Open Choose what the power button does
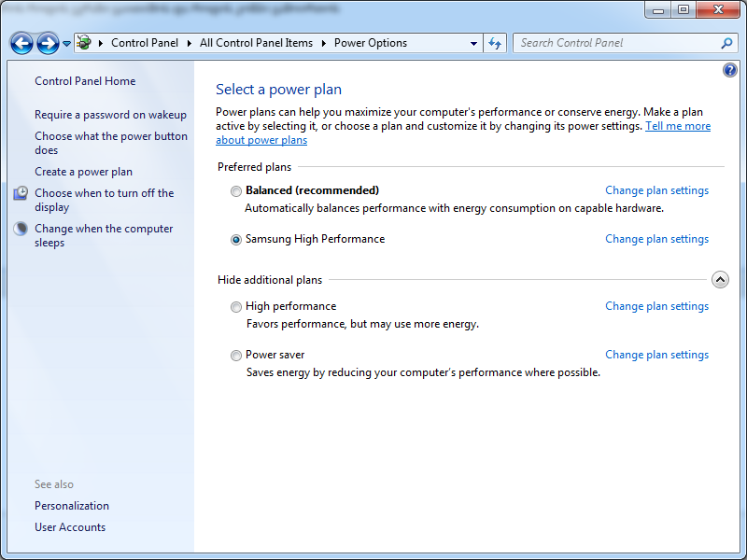The height and width of the screenshot is (560, 747). click(x=111, y=143)
